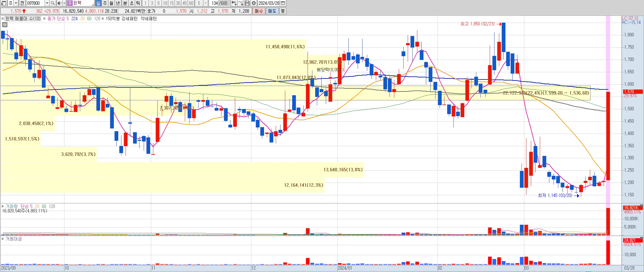Click the add-indicator chart icon

[x=234, y=3]
